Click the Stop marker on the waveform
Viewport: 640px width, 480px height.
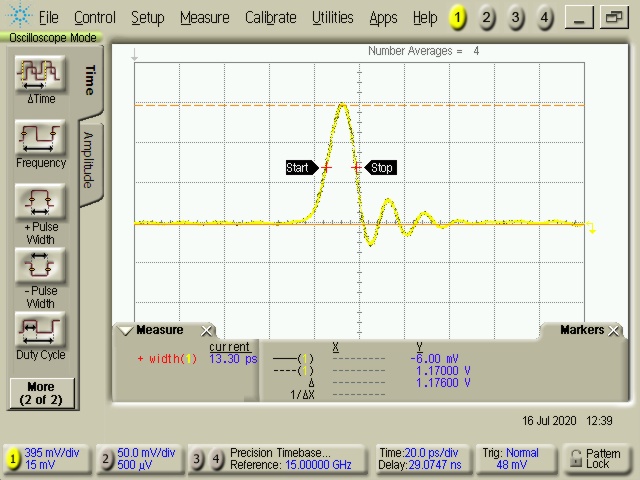381,168
